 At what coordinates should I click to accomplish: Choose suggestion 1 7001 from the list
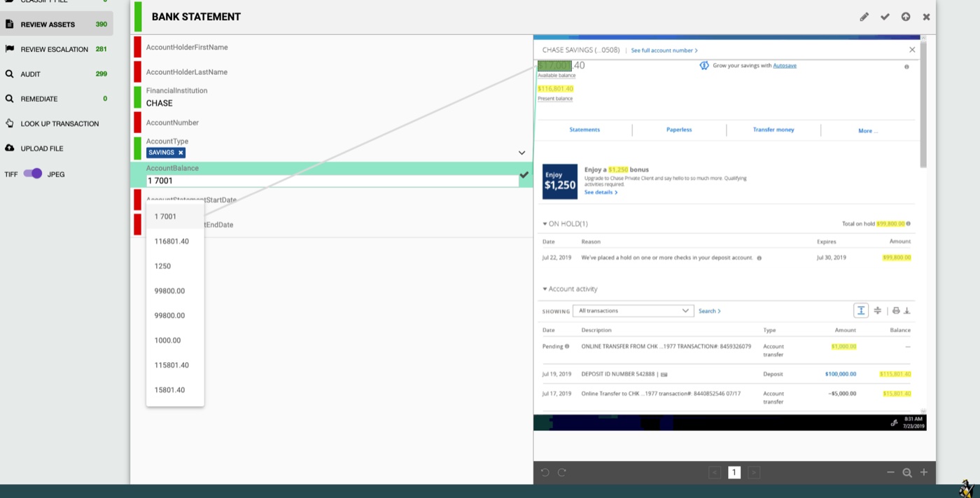[175, 216]
